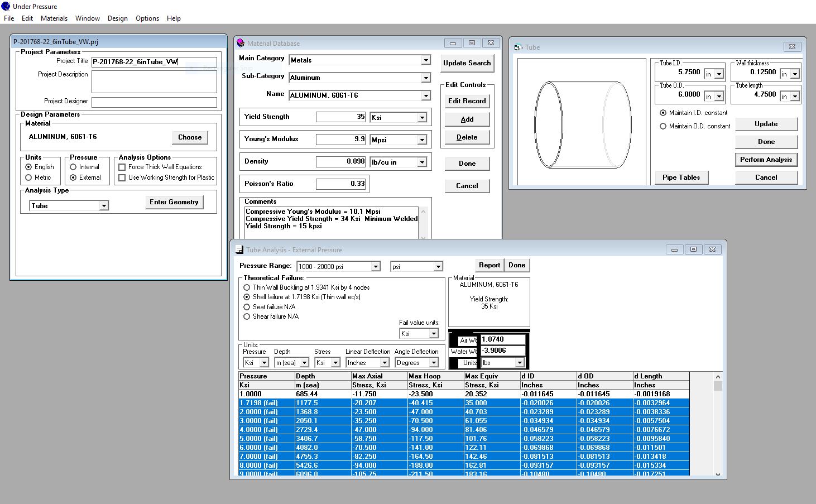Open the Options menu

click(147, 18)
